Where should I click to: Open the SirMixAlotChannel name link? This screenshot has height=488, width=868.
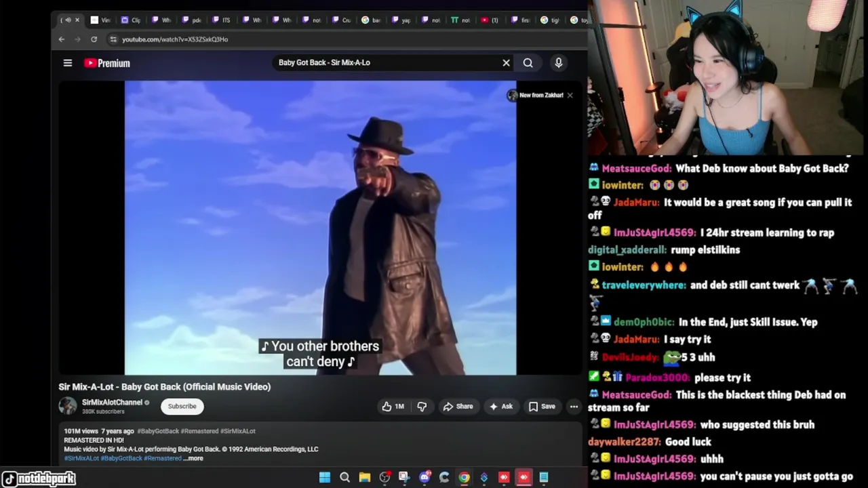(112, 402)
